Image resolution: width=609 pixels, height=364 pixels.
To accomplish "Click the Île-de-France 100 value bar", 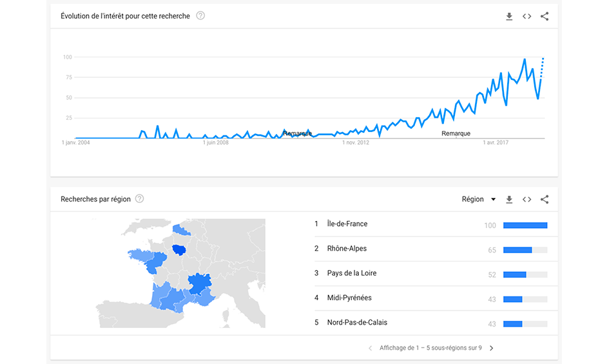I will pyautogui.click(x=525, y=225).
